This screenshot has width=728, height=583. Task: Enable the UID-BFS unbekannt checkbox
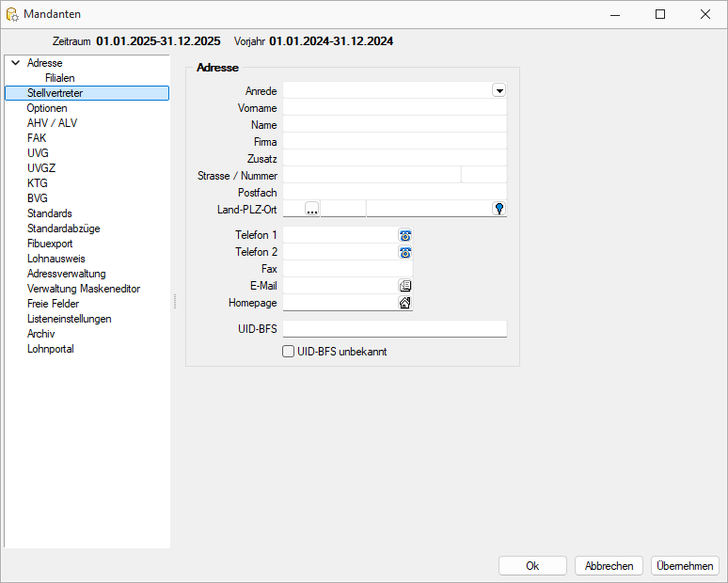click(289, 352)
